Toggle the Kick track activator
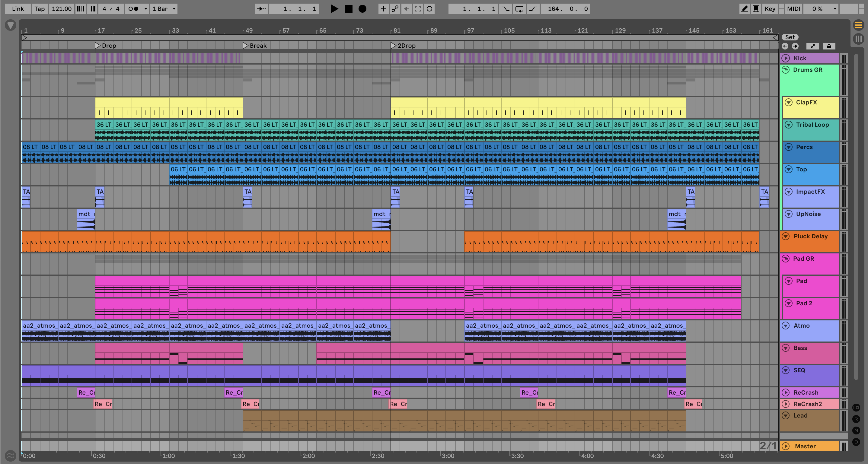 pyautogui.click(x=786, y=58)
